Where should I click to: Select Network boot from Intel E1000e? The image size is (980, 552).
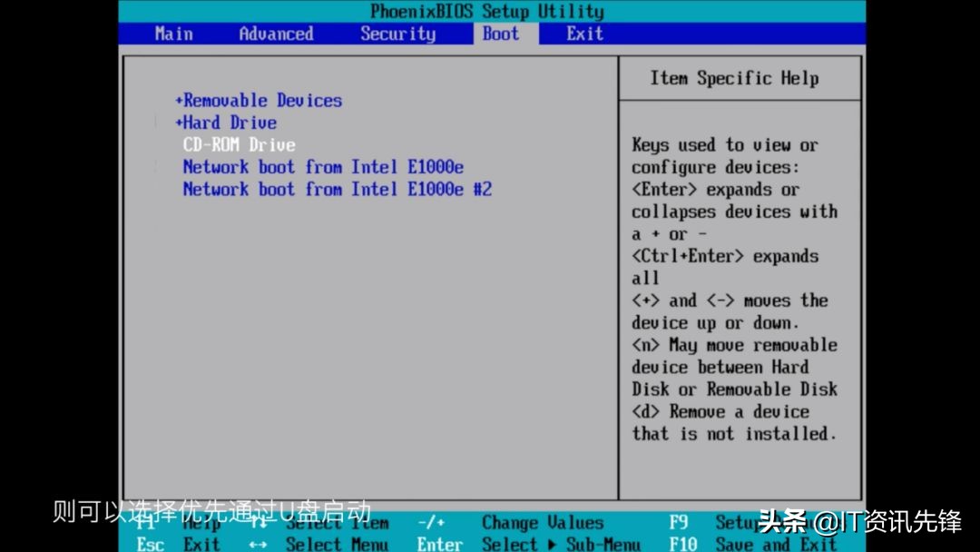(323, 167)
